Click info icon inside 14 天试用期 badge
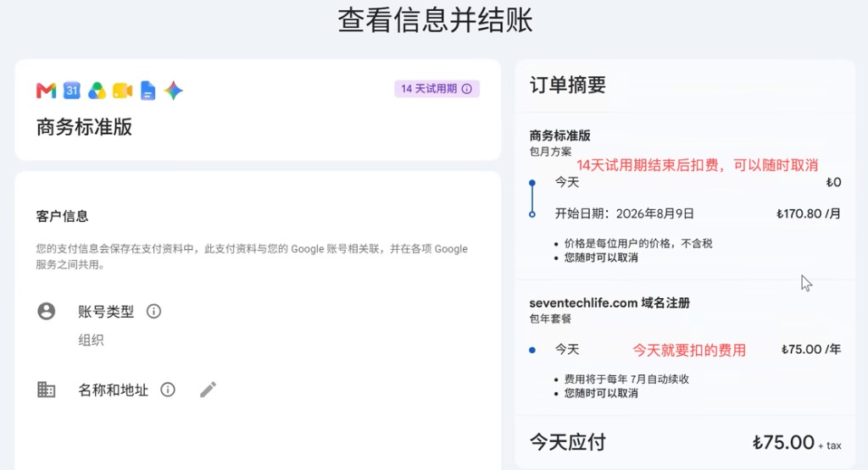 click(467, 88)
